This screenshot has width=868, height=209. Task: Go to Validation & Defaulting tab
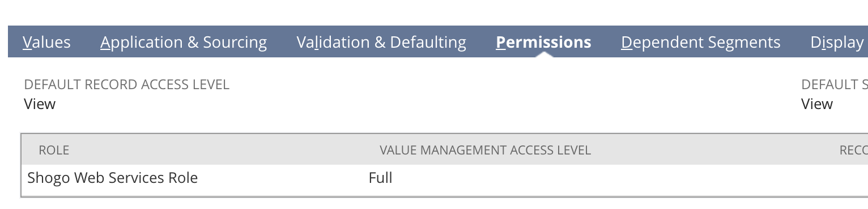point(381,43)
